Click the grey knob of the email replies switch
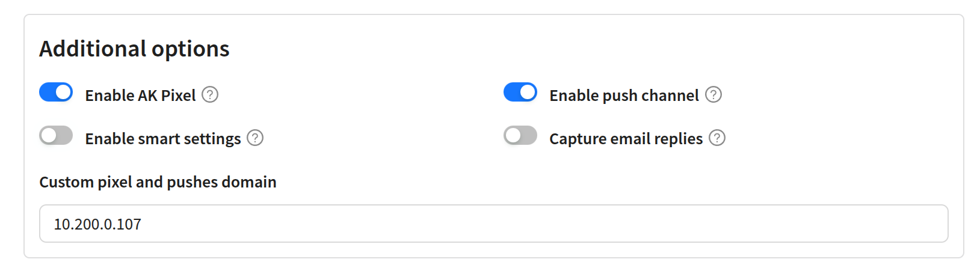 point(513,136)
